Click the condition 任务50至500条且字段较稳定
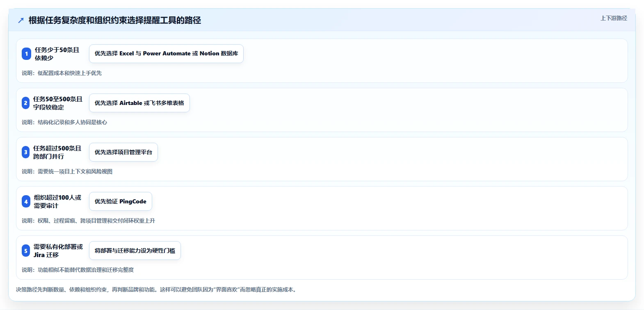 pyautogui.click(x=58, y=103)
